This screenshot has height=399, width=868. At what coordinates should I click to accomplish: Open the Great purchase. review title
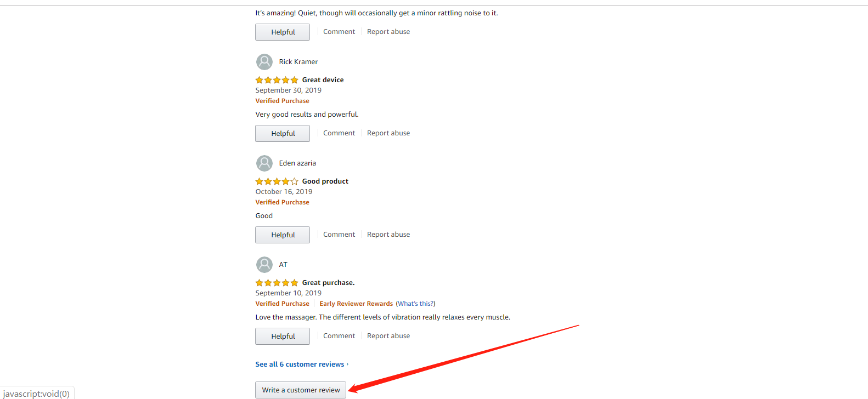click(x=328, y=283)
